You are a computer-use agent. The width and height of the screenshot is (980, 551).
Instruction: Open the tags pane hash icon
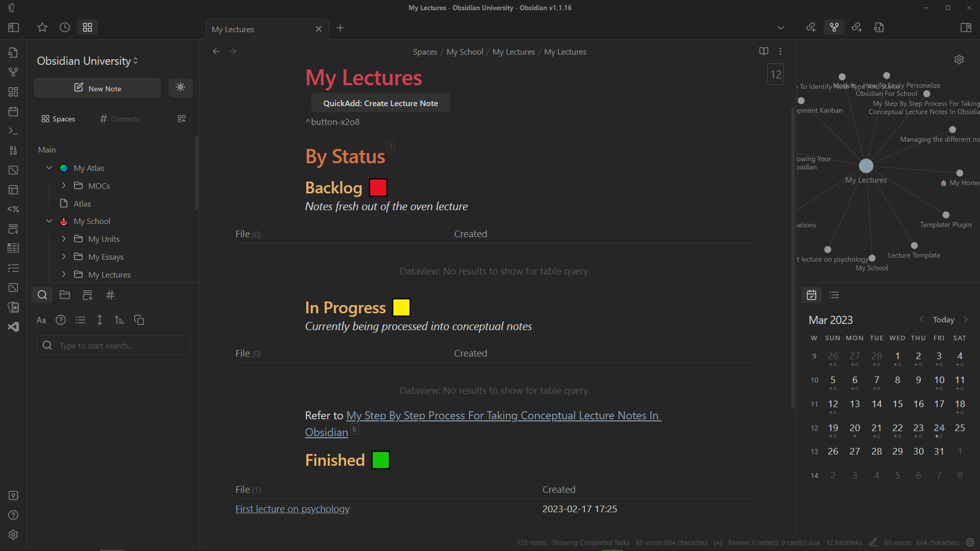(x=110, y=295)
